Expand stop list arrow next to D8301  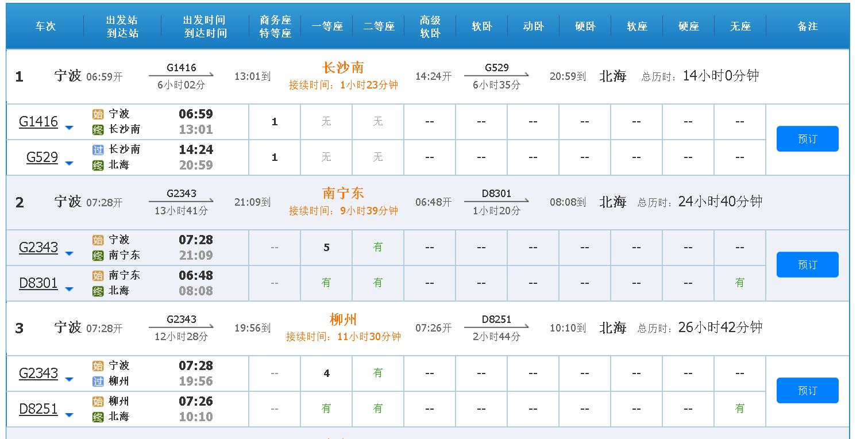[69, 289]
